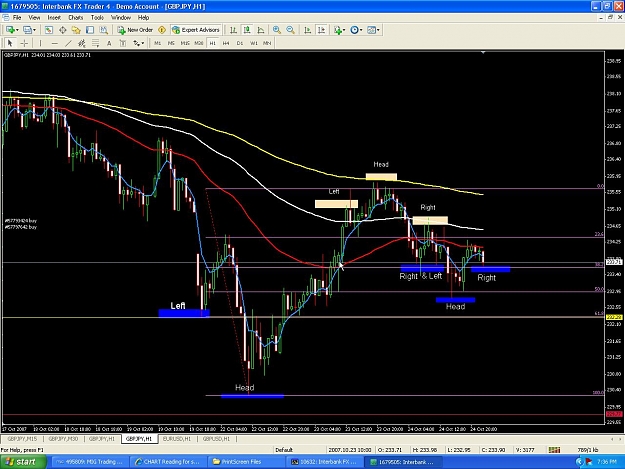Viewport: 625px width, 469px height.
Task: Select the Crosshair tool
Action: (x=24, y=43)
